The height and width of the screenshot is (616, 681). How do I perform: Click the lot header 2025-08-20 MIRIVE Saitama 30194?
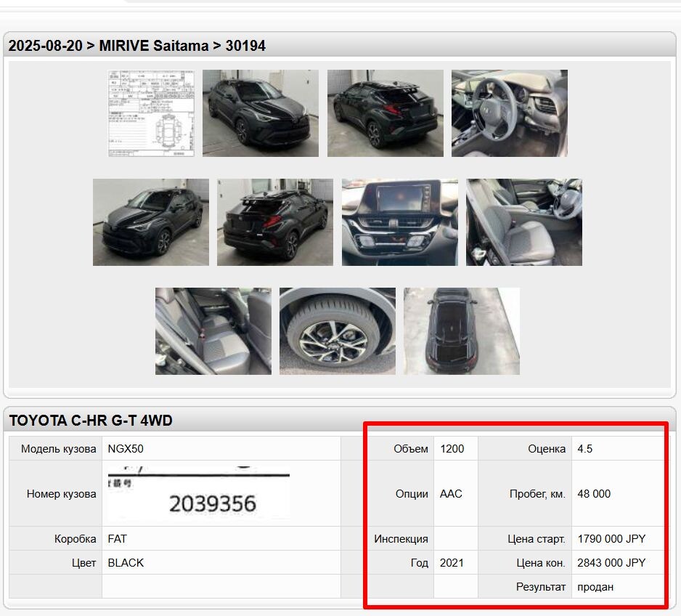pyautogui.click(x=136, y=46)
